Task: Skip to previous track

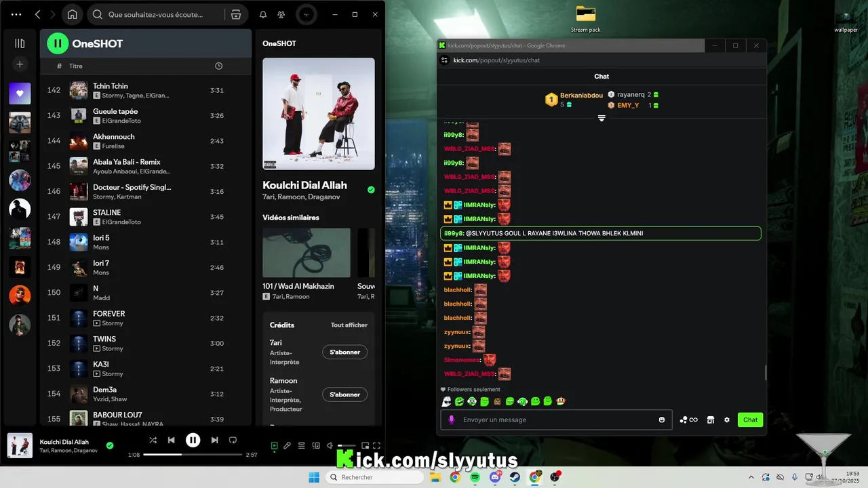Action: click(172, 440)
